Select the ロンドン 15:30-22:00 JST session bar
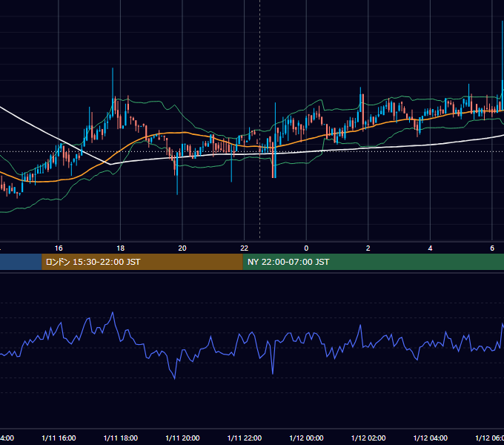The height and width of the screenshot is (445, 504). coord(142,262)
